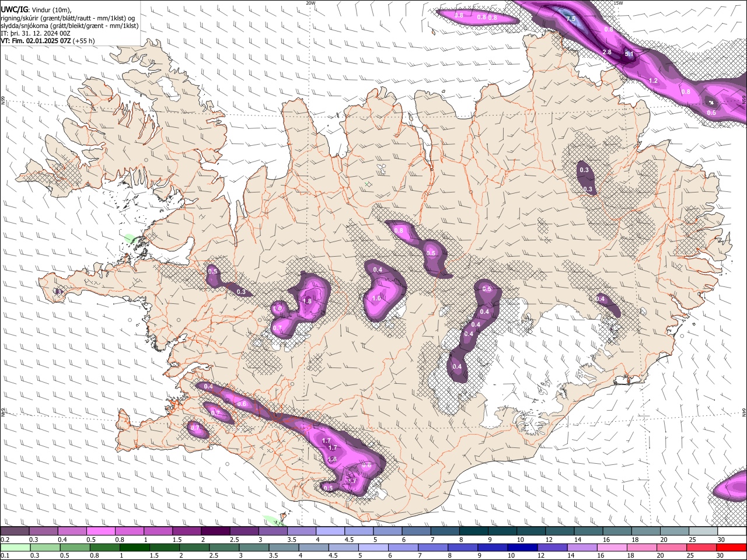Image resolution: width=747 pixels, height=560 pixels.
Task: Click the 'slydda/snjókoma (grátt/bleikt/grænt' legend description line
Action: click(x=69, y=26)
